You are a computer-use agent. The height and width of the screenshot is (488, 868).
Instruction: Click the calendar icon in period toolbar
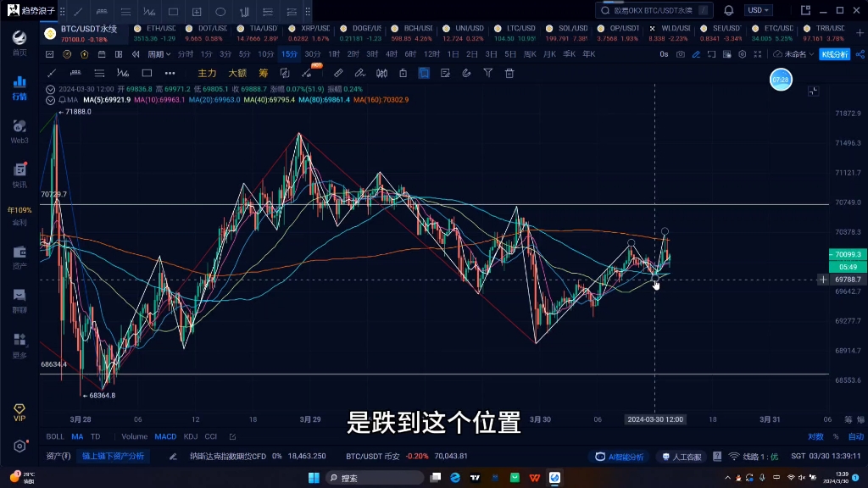coord(102,54)
